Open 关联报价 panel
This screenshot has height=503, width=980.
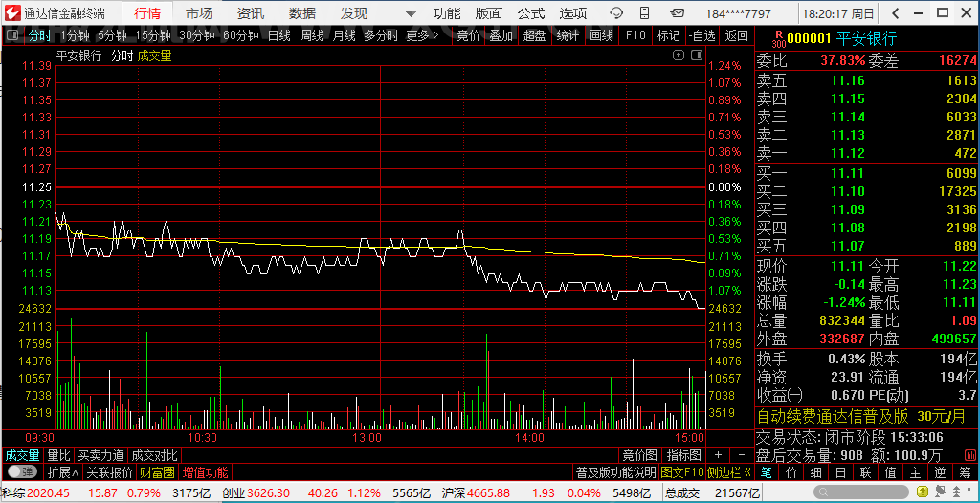click(109, 471)
